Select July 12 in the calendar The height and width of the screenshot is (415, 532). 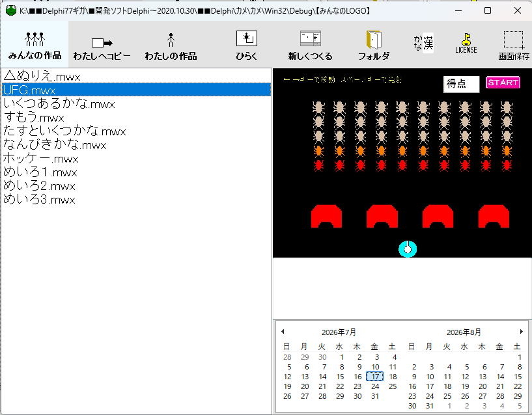click(x=287, y=377)
